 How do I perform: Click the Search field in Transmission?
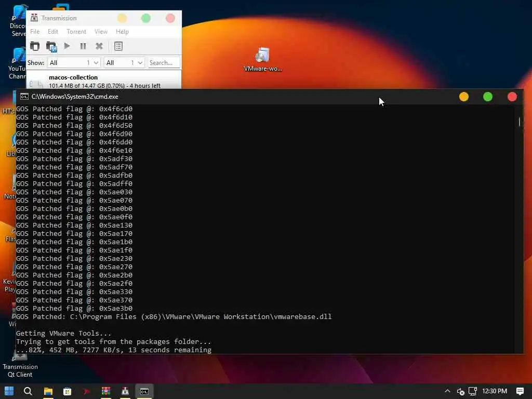point(164,63)
